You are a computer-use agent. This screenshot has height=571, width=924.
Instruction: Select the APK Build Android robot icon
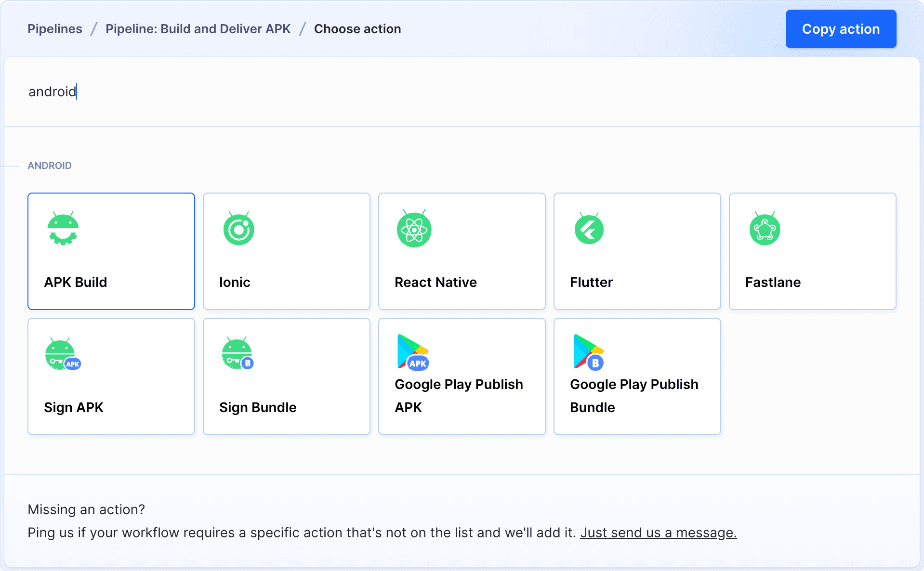(x=63, y=229)
